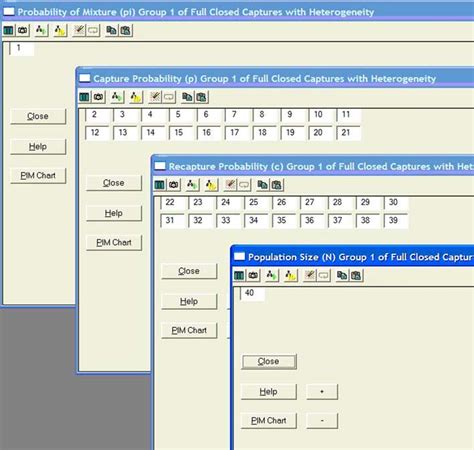
Task: Click the minus button beside PIM Chart in the Population Size window
Action: click(x=322, y=421)
